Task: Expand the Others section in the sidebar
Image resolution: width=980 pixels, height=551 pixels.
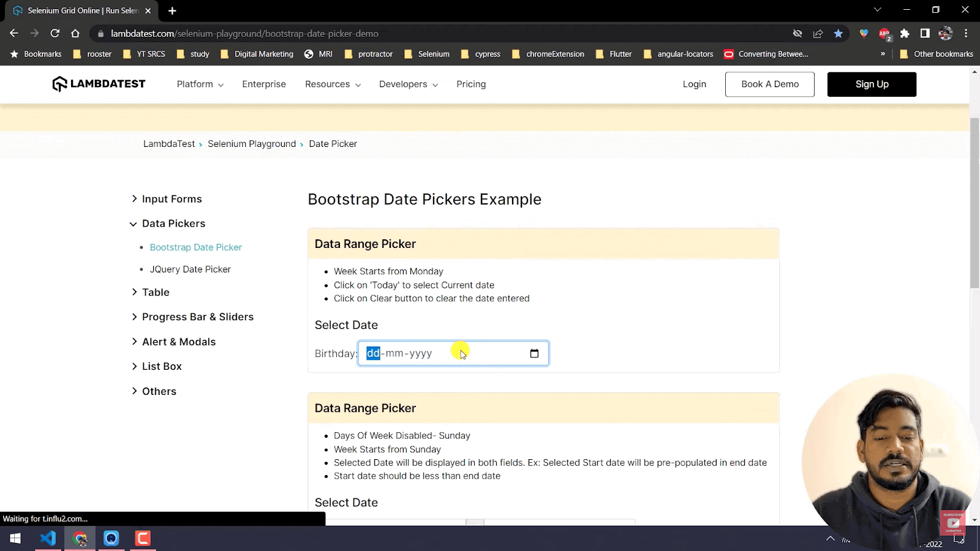Action: point(159,391)
